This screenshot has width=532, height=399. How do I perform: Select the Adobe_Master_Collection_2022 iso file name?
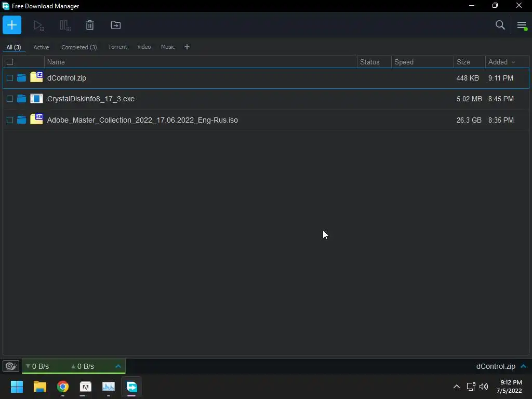pyautogui.click(x=142, y=120)
